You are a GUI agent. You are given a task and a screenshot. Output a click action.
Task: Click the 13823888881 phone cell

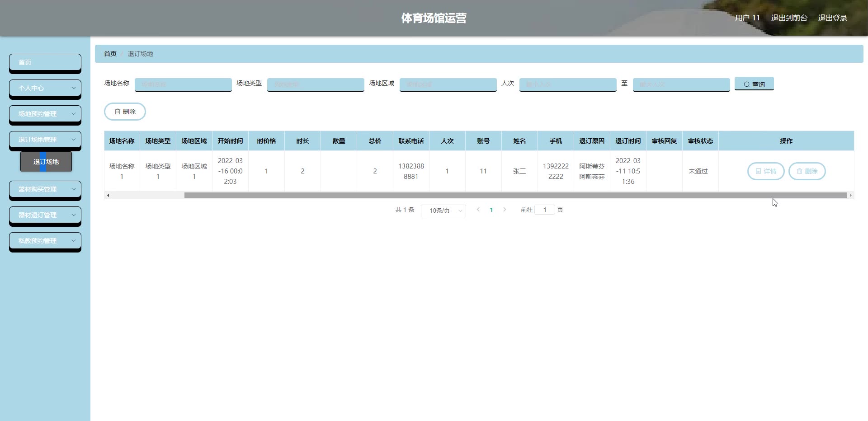pos(411,171)
